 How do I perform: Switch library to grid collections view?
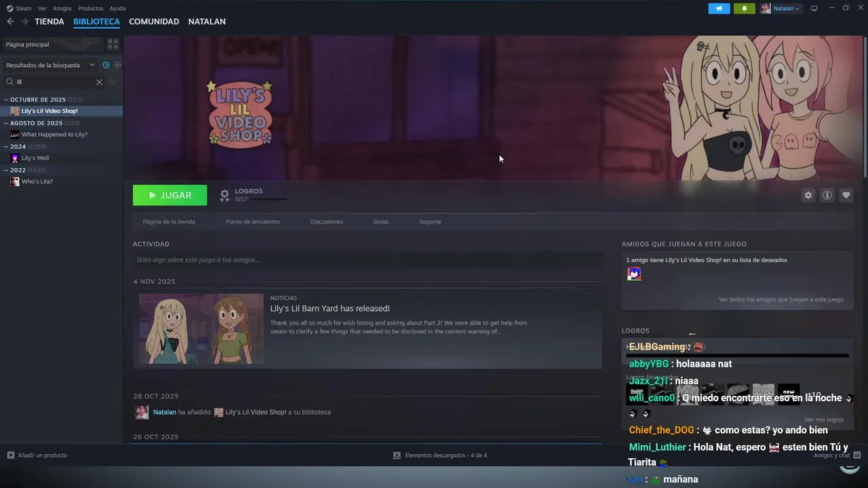pos(113,44)
